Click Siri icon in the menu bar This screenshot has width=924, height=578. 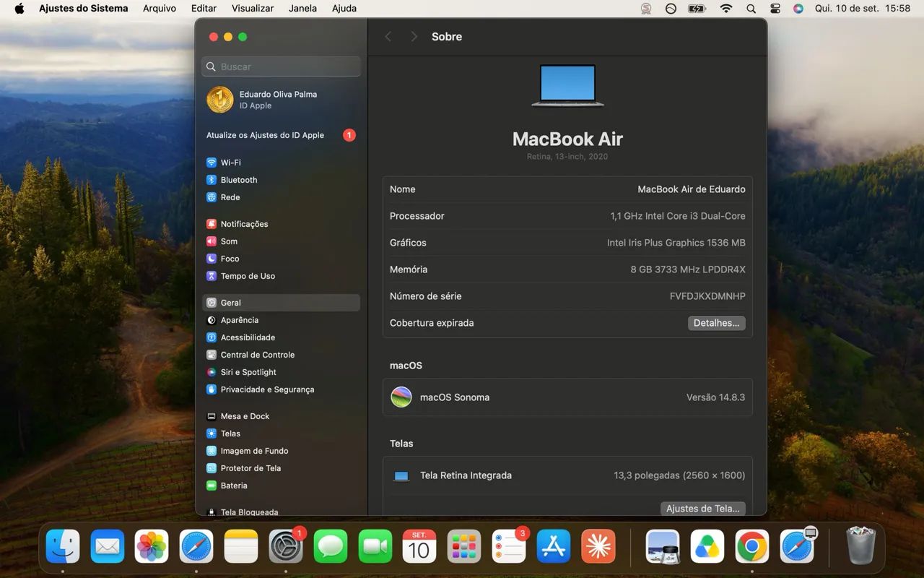coord(798,9)
